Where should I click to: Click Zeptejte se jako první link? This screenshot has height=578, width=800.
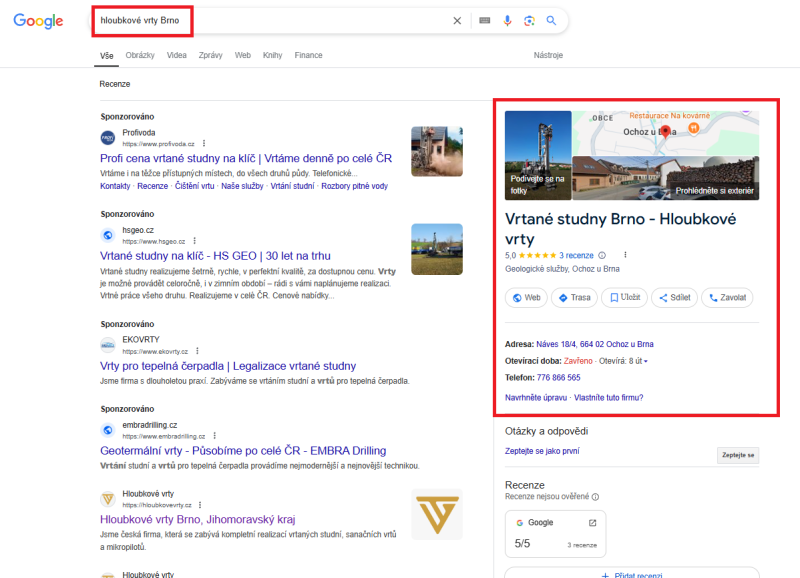click(x=542, y=451)
